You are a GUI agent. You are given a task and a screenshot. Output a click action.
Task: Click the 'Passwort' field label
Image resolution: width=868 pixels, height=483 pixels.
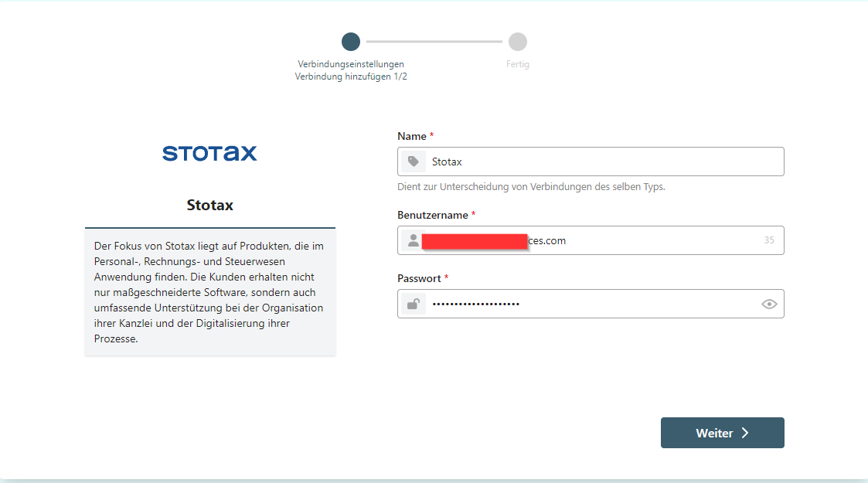(x=419, y=278)
